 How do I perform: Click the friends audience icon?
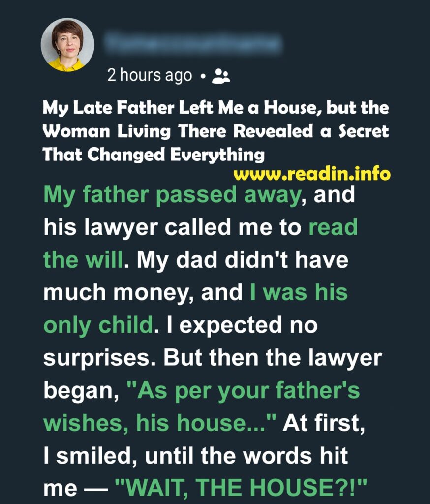pyautogui.click(x=221, y=76)
